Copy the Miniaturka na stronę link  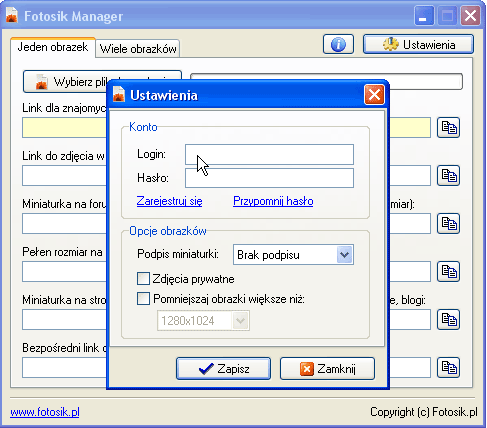pyautogui.click(x=448, y=319)
